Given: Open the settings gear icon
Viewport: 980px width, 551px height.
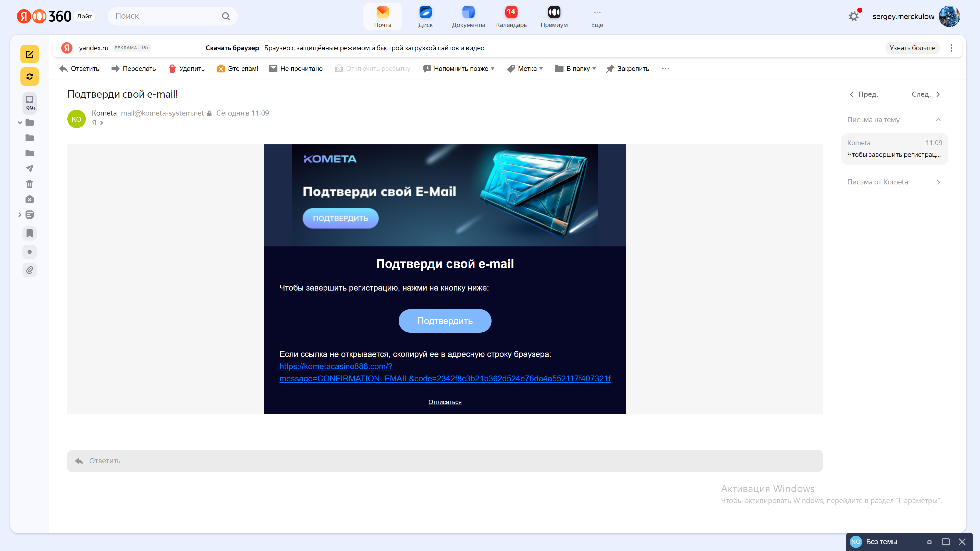Looking at the screenshot, I should click(854, 16).
